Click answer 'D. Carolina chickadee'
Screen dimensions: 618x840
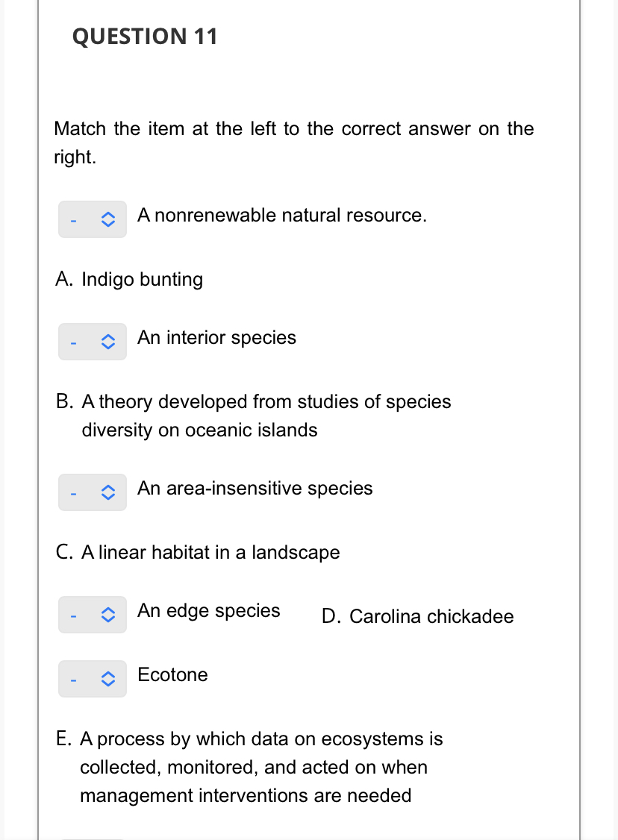pos(418,617)
